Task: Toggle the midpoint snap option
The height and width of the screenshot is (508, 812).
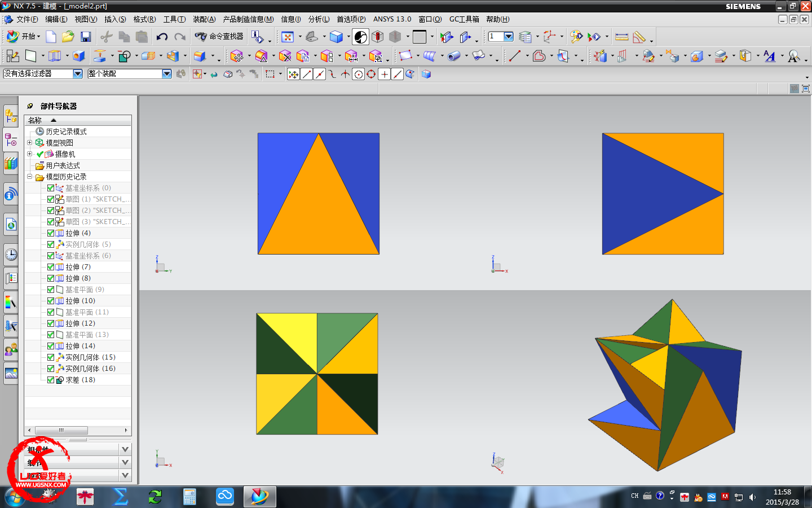Action: [319, 74]
